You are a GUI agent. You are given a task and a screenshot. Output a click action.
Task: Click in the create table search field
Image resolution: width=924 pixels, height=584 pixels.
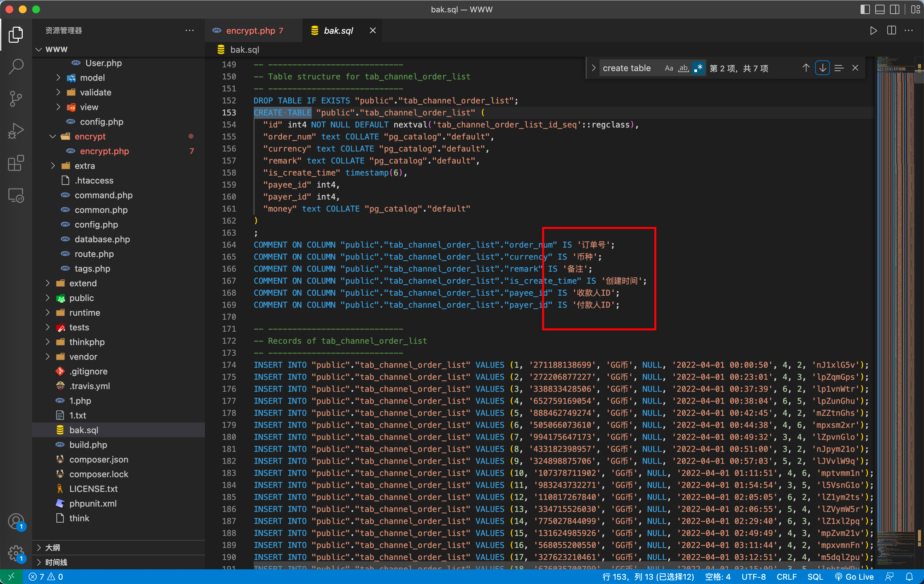pyautogui.click(x=629, y=68)
